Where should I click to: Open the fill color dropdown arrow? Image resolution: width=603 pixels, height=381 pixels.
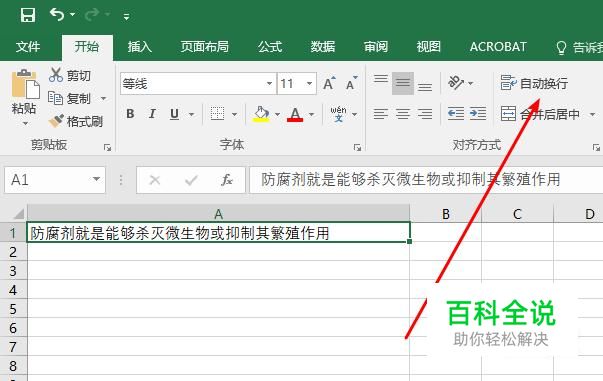277,114
